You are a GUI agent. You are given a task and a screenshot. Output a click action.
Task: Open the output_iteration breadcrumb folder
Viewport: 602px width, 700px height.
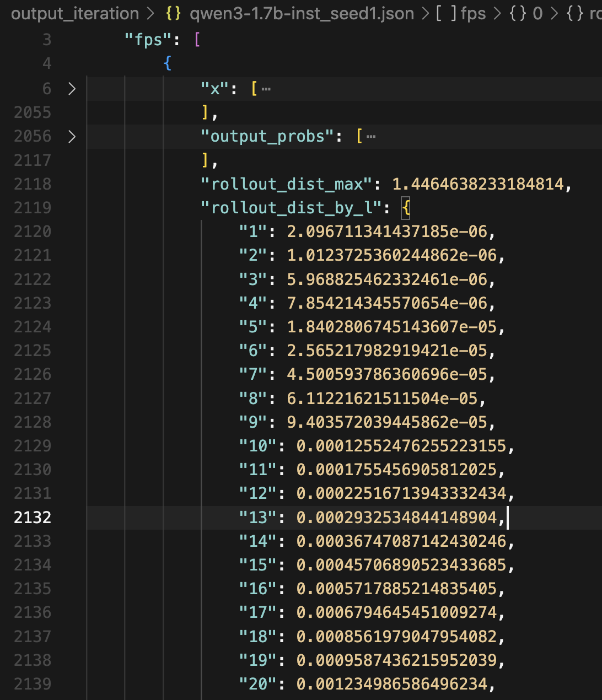(75, 14)
